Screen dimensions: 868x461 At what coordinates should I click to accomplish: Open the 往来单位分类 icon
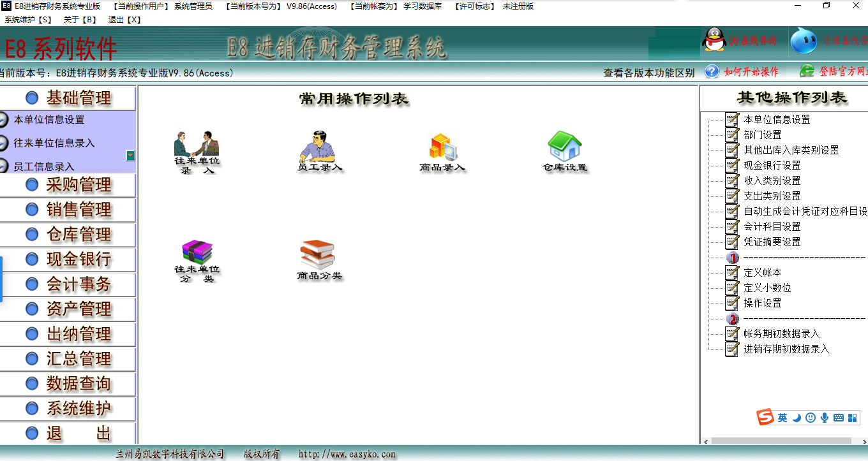point(197,261)
